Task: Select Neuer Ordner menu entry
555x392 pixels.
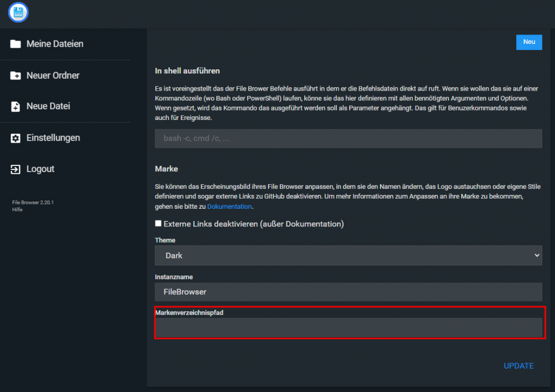Action: [x=53, y=76]
